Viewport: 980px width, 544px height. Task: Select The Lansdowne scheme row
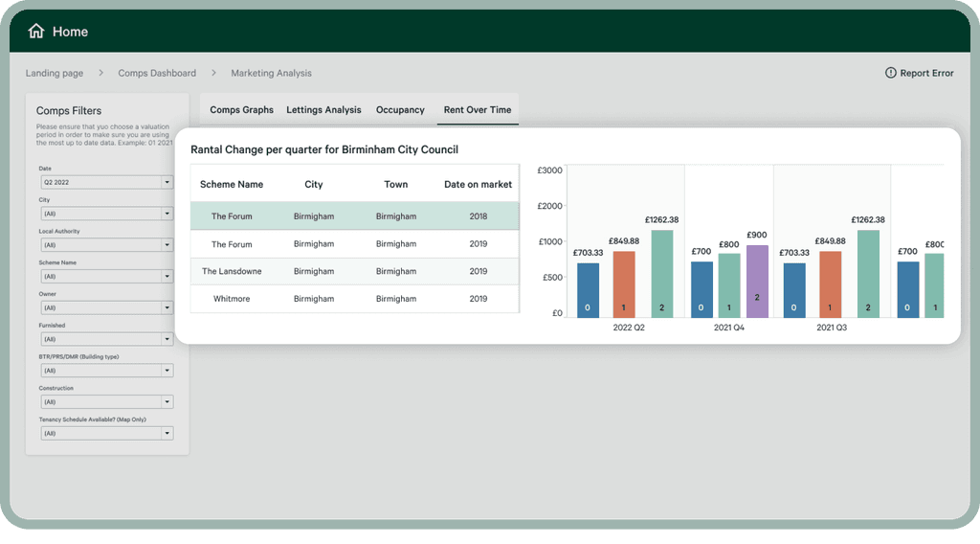[x=354, y=271]
